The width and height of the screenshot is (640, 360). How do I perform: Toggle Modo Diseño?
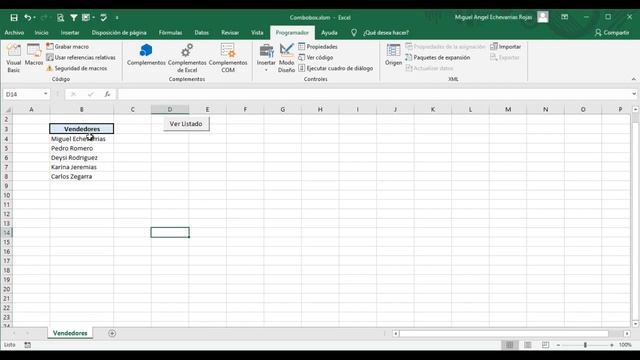pyautogui.click(x=286, y=58)
